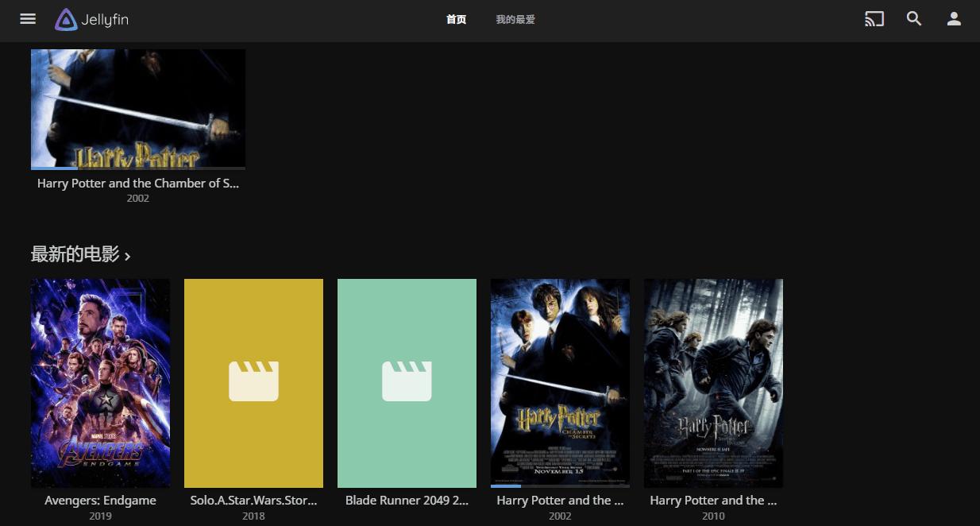
Task: Open the search magnifier icon
Action: pos(914,19)
